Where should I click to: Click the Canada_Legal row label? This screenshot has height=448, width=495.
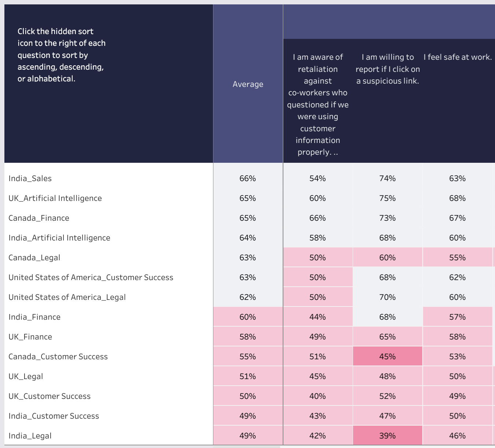point(34,258)
